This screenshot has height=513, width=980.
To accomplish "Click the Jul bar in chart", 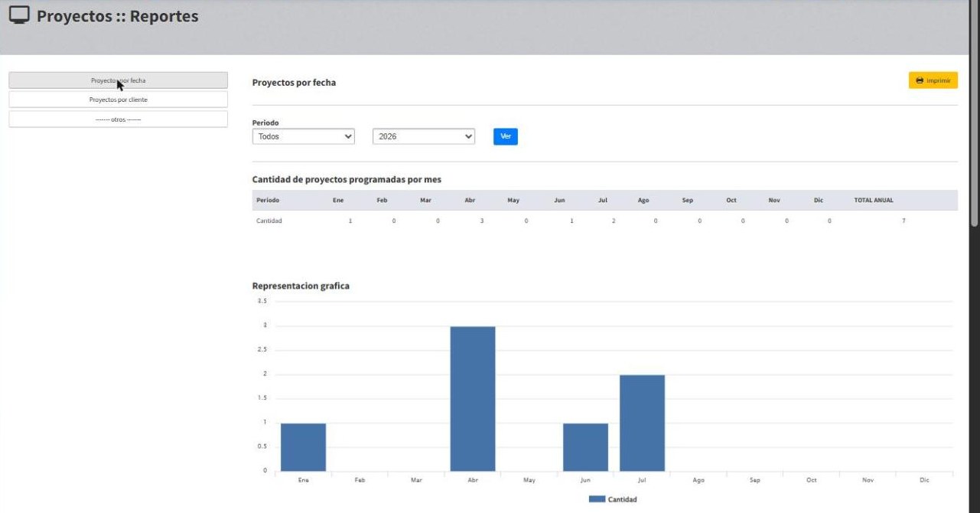I will [642, 423].
